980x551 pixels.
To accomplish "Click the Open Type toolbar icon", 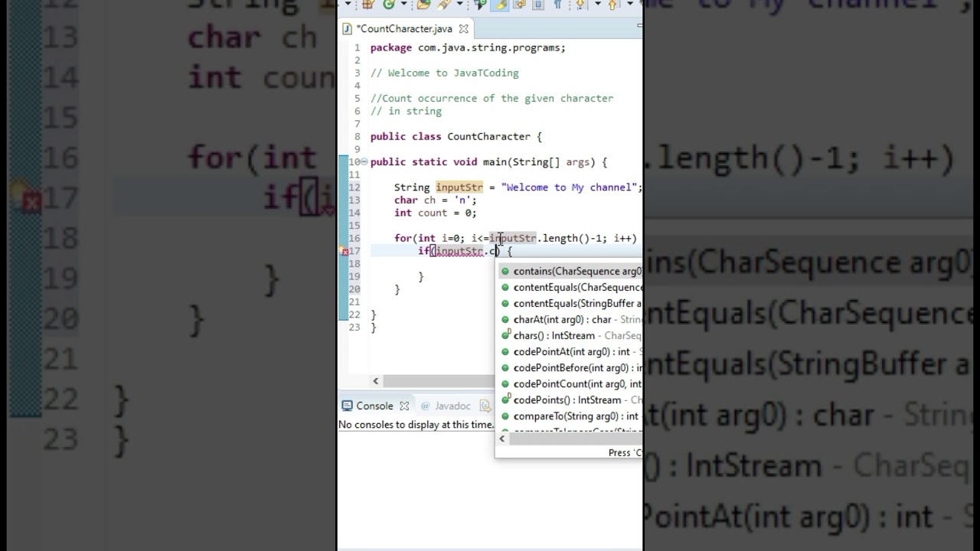I will pyautogui.click(x=423, y=4).
